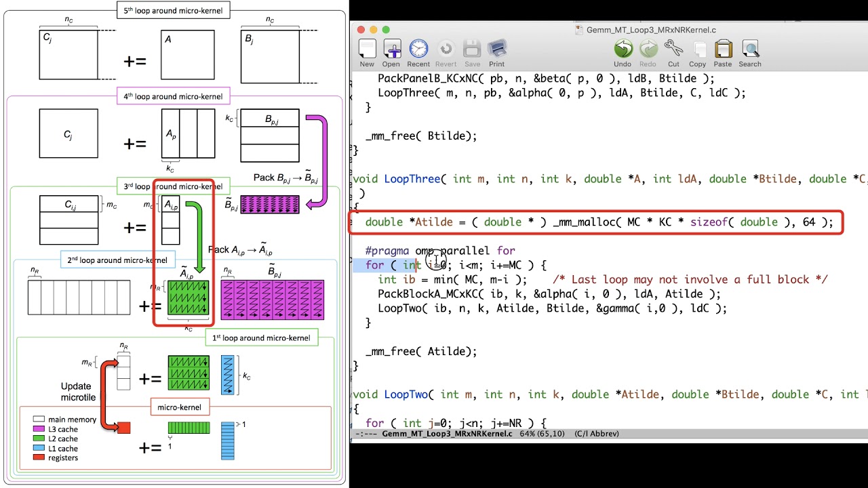This screenshot has width=868, height=488.
Task: Click the Revert toolbar icon
Action: click(446, 49)
